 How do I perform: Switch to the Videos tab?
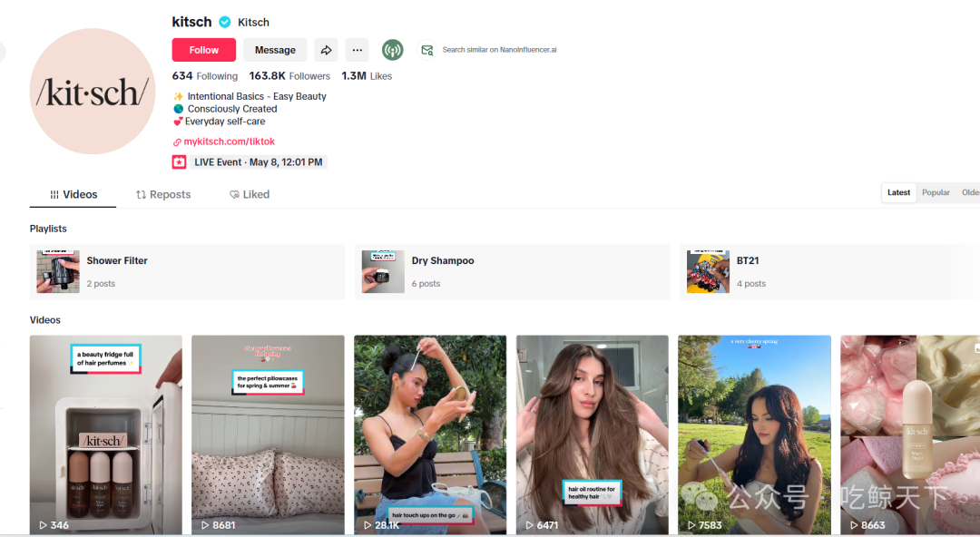tap(73, 194)
